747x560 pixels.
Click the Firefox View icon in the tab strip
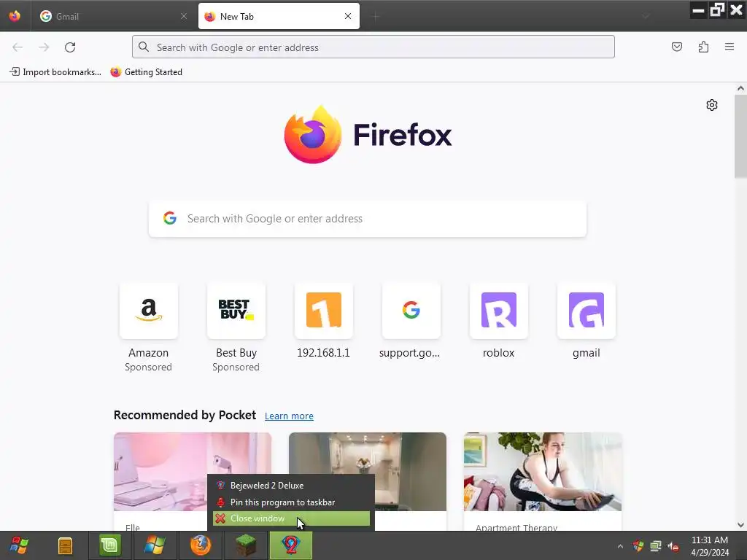point(15,16)
